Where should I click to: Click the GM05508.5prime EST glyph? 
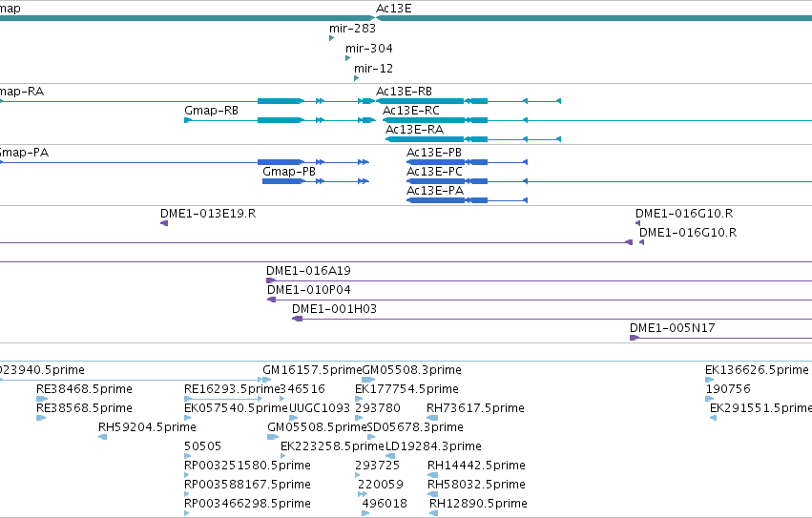[x=273, y=437]
